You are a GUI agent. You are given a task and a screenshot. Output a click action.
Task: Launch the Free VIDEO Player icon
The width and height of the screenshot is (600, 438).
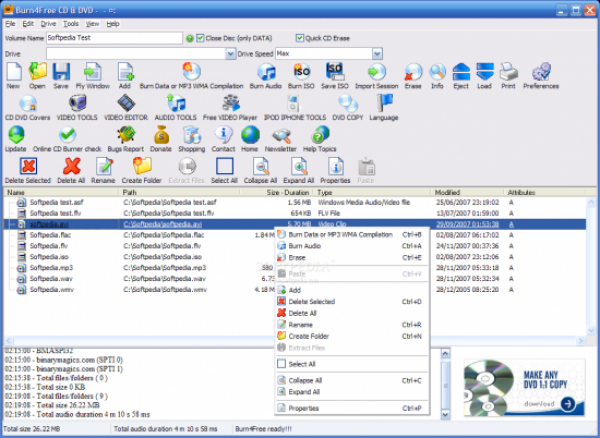pos(231,105)
